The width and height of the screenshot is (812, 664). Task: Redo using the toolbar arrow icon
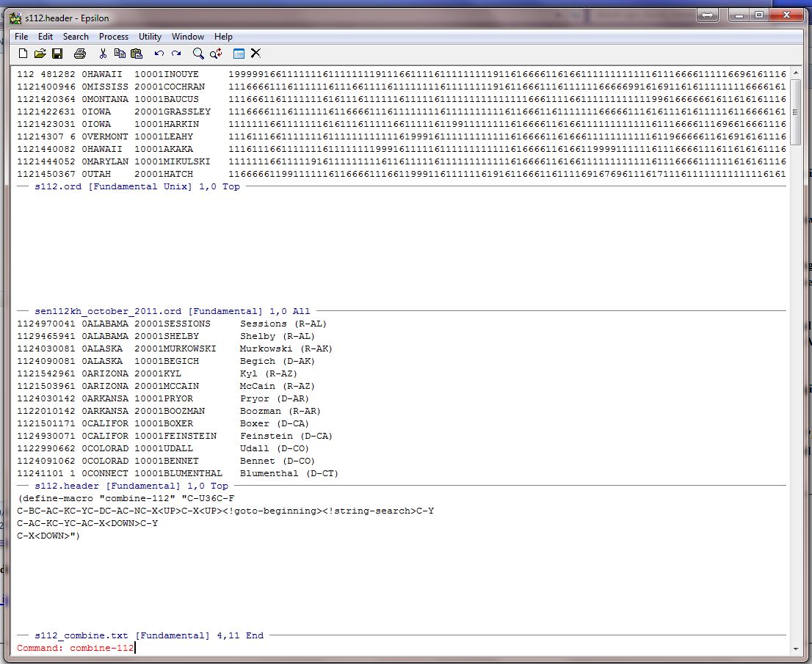click(176, 54)
